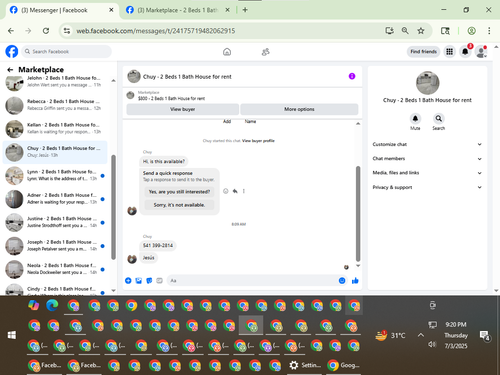The image size is (500, 375).
Task: Reload the page in Chrome
Action: click(46, 31)
